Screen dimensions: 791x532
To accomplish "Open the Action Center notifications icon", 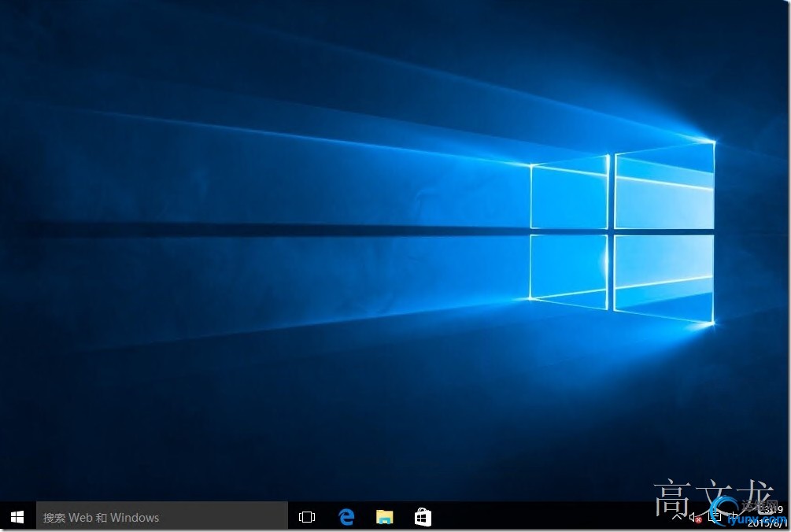I will point(713,518).
